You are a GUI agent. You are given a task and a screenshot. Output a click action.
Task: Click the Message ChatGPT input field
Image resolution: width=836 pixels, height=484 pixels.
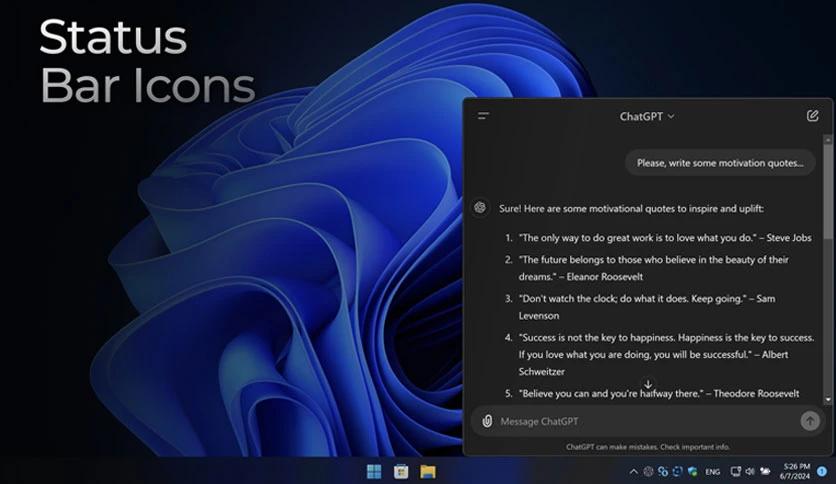tap(647, 421)
